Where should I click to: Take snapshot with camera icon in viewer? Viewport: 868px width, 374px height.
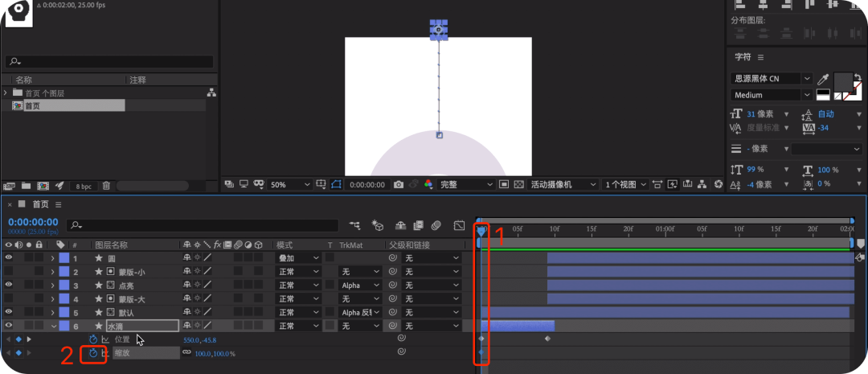399,184
